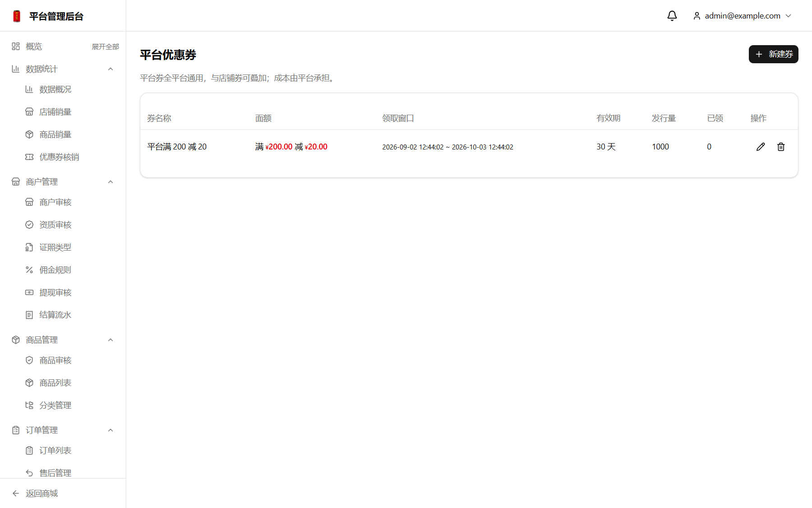The image size is (812, 508).
Task: Click the notification bell icon
Action: coord(672,16)
